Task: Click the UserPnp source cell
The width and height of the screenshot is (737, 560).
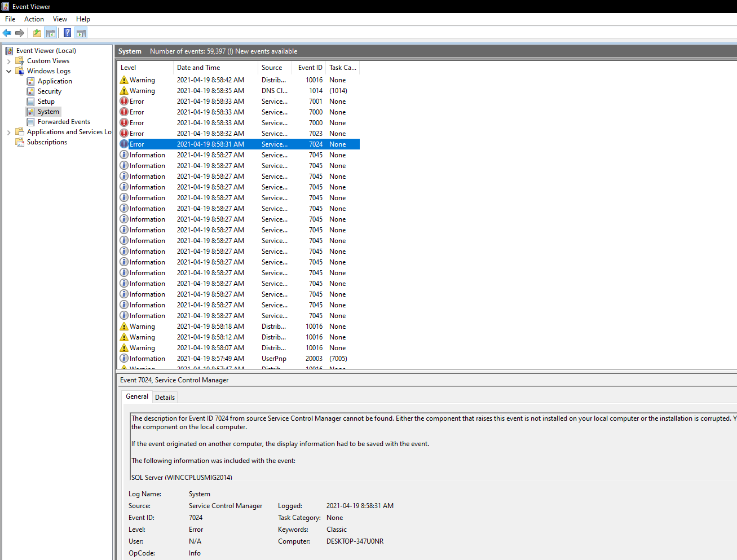Action: pyautogui.click(x=274, y=359)
